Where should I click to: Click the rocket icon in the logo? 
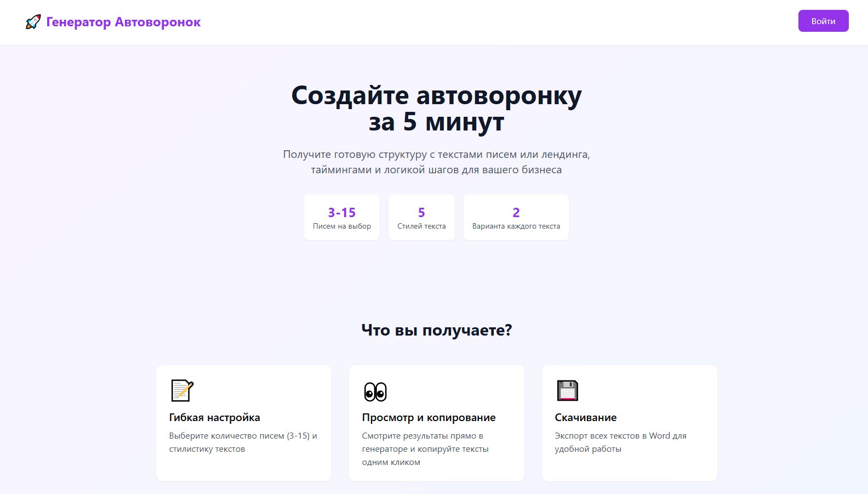point(33,22)
